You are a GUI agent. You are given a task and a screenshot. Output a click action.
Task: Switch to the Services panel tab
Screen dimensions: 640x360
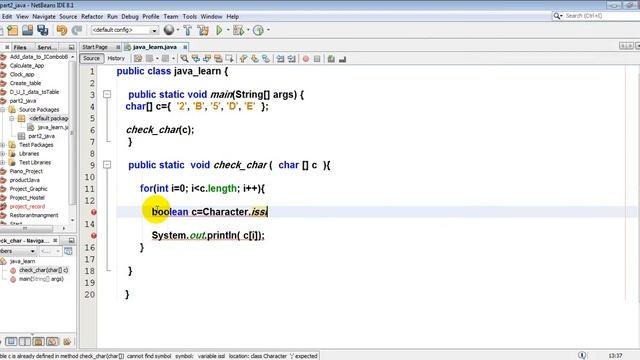(x=47, y=47)
